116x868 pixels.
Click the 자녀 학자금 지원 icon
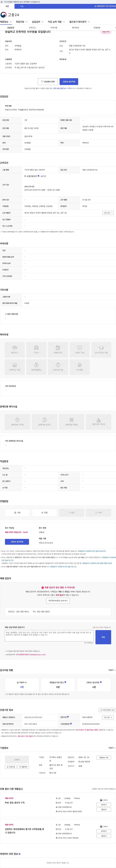pos(101,350)
